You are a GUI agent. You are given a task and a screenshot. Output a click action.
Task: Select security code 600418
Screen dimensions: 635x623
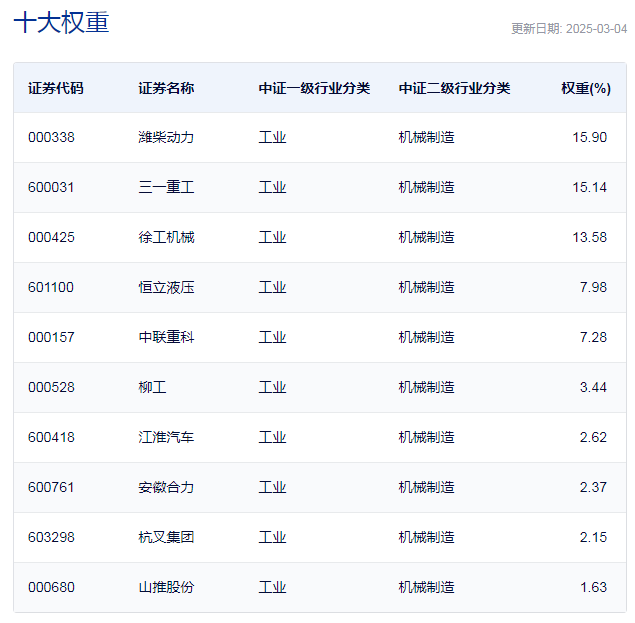(51, 437)
